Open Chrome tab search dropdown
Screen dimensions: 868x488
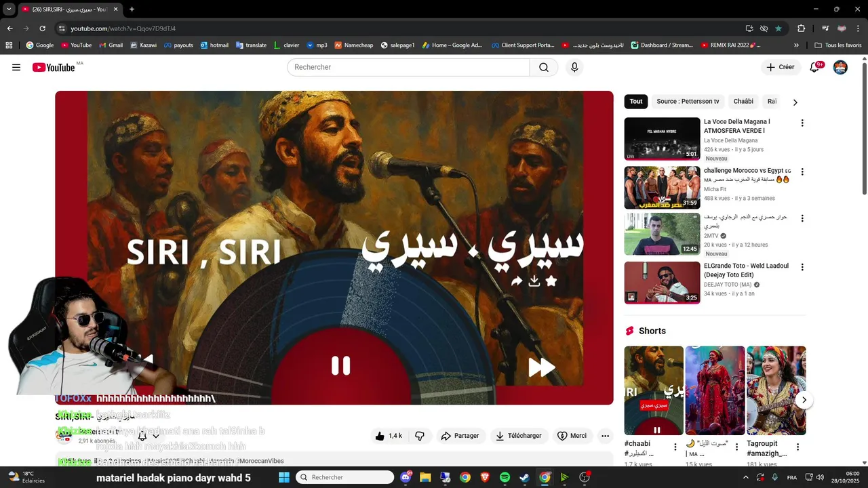(x=9, y=9)
